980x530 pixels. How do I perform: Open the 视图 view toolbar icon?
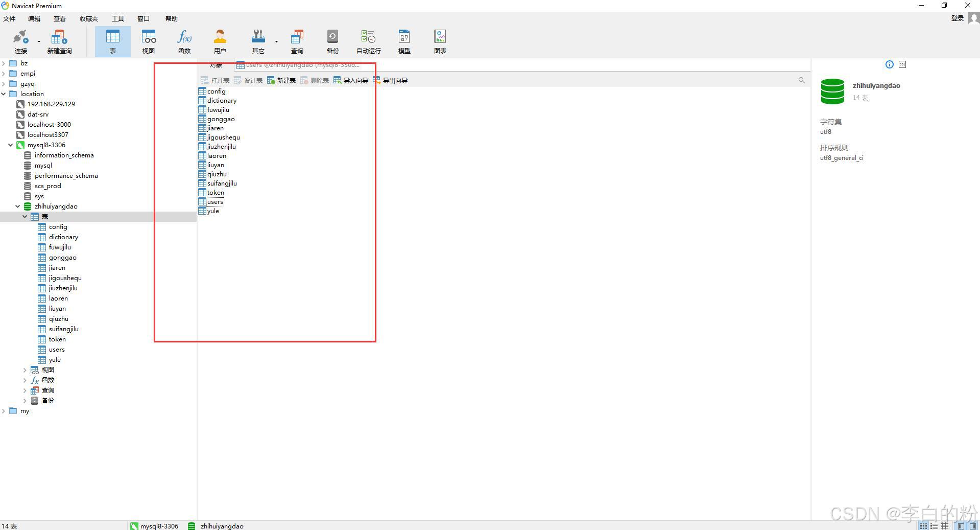pyautogui.click(x=149, y=41)
